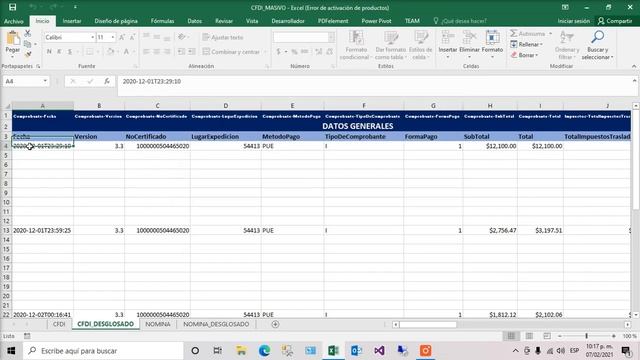Open the Name Box dropdown arrow

(45, 81)
